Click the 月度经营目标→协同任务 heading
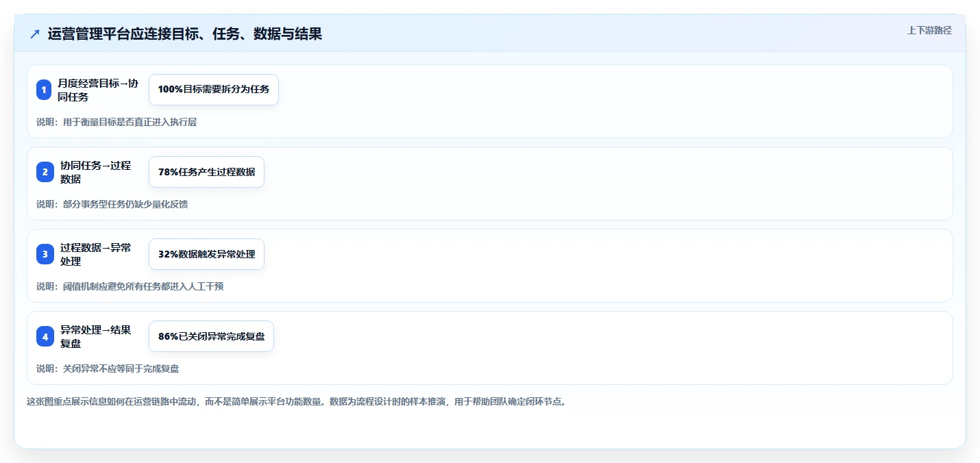Screen dimensions: 980x463 click(98, 90)
